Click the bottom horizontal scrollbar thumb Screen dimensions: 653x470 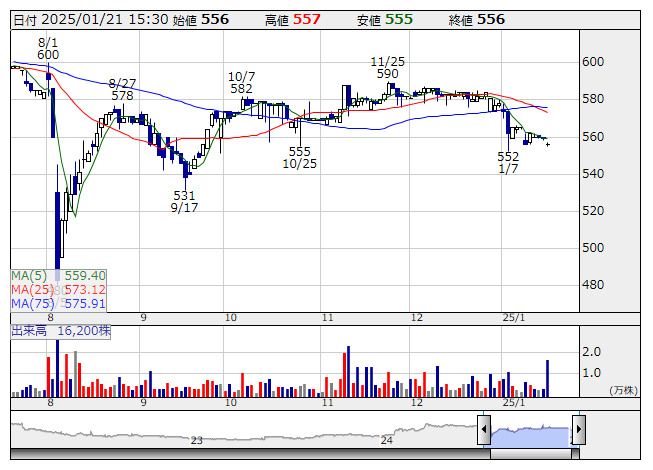tap(531, 454)
